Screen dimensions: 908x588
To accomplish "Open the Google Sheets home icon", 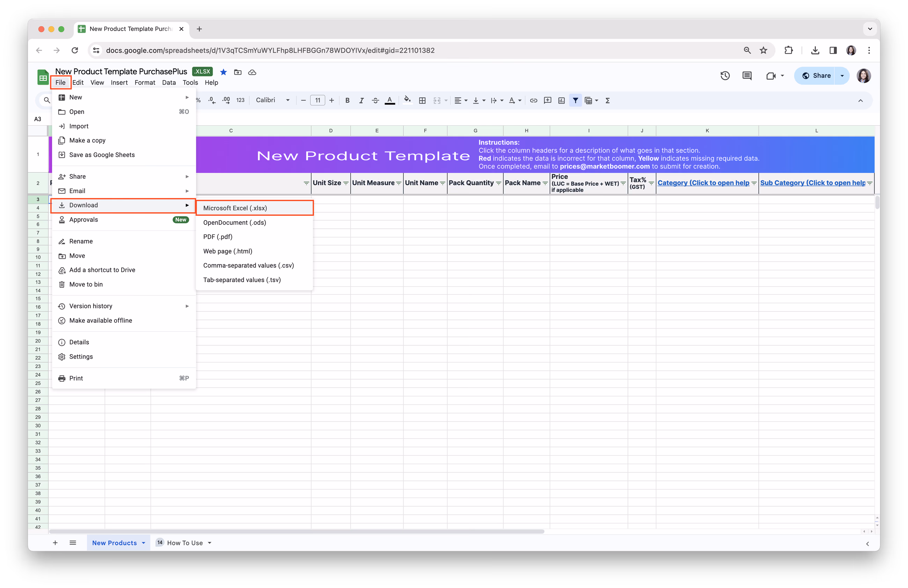I will click(43, 77).
